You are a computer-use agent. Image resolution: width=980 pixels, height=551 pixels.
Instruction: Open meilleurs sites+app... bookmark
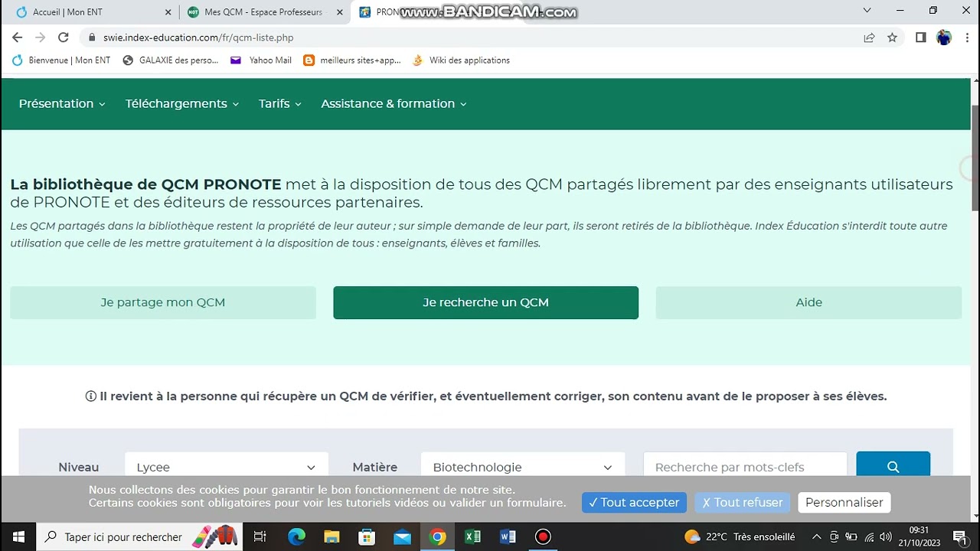[x=352, y=60]
